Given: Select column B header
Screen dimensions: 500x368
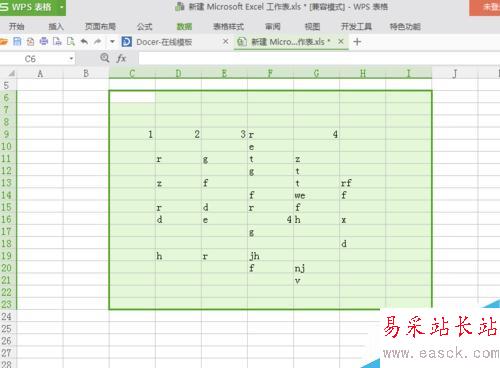Looking at the screenshot, I should coord(86,73).
